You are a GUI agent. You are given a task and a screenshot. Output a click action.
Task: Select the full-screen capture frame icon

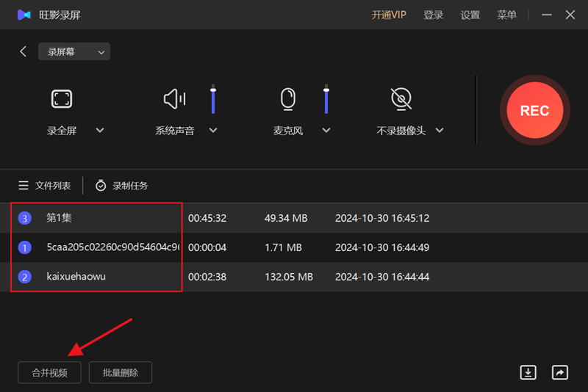click(62, 99)
